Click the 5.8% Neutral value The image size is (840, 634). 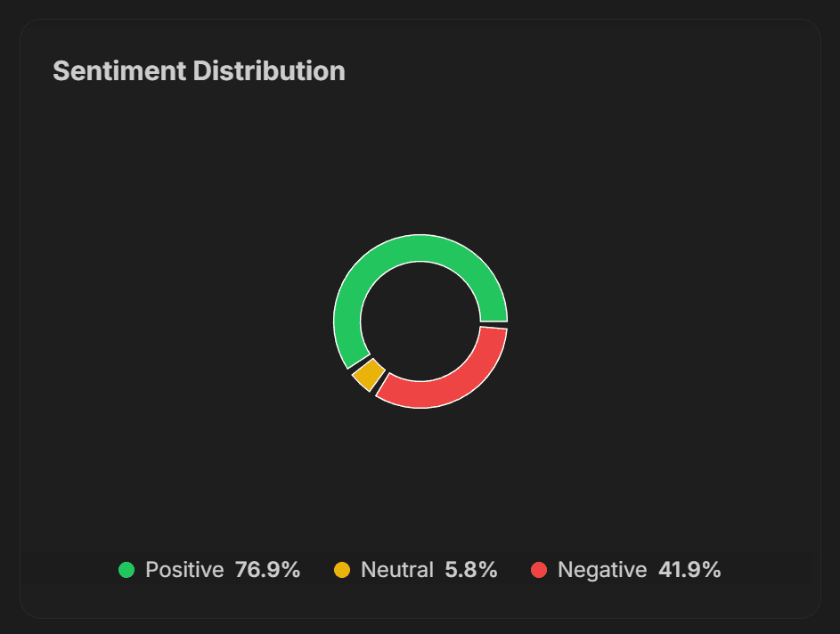[x=470, y=570]
